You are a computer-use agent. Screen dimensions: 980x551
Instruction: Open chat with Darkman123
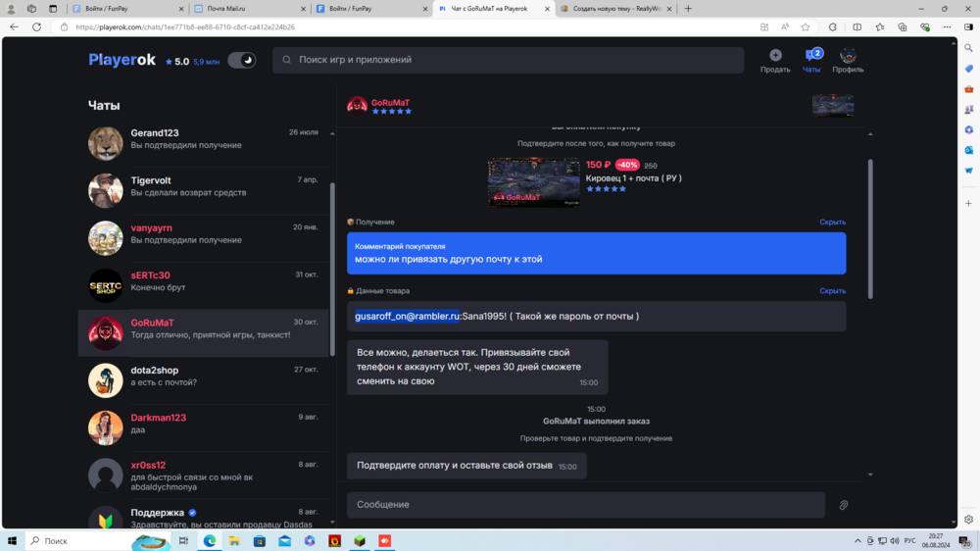pos(203,427)
